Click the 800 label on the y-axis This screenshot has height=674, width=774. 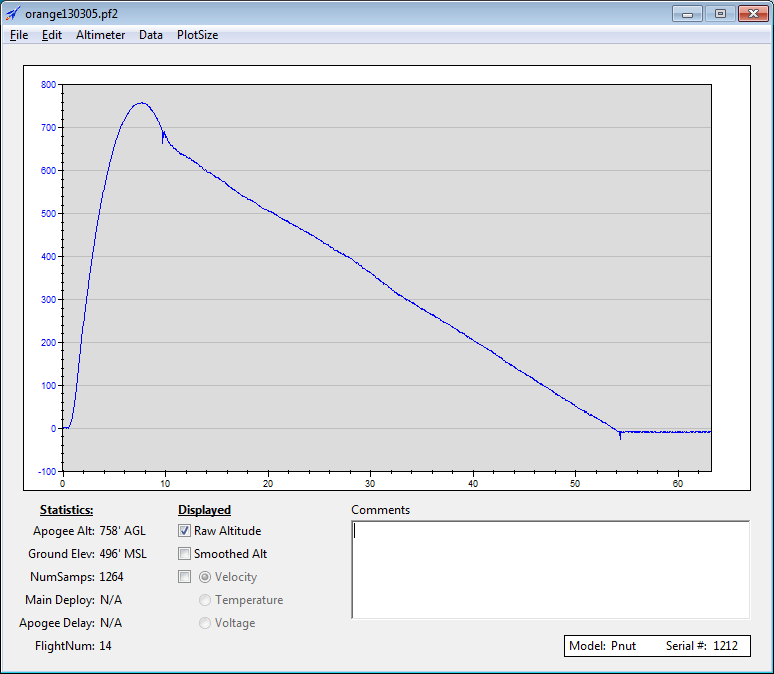pyautogui.click(x=48, y=84)
